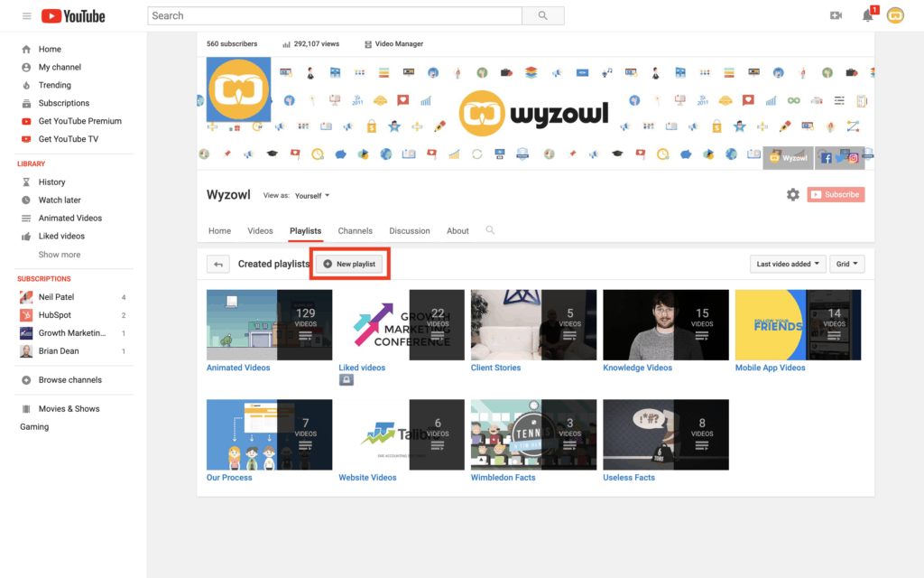Open the Facebook link on channel banner
The height and width of the screenshot is (578, 924).
pos(827,158)
